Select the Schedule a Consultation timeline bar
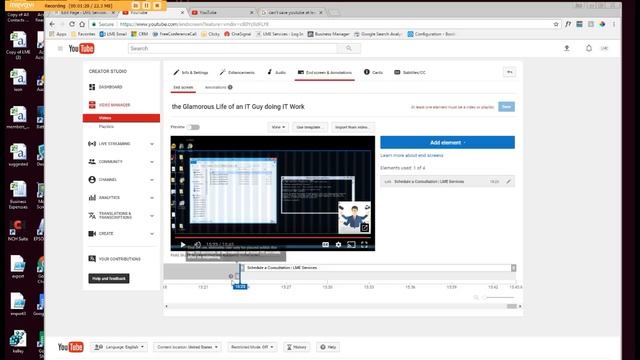 378,268
